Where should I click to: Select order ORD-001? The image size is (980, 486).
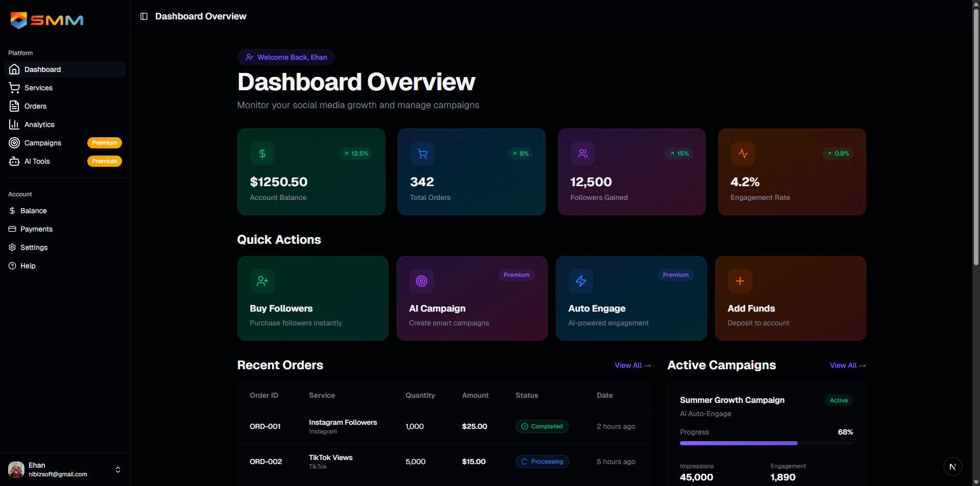coord(265,426)
